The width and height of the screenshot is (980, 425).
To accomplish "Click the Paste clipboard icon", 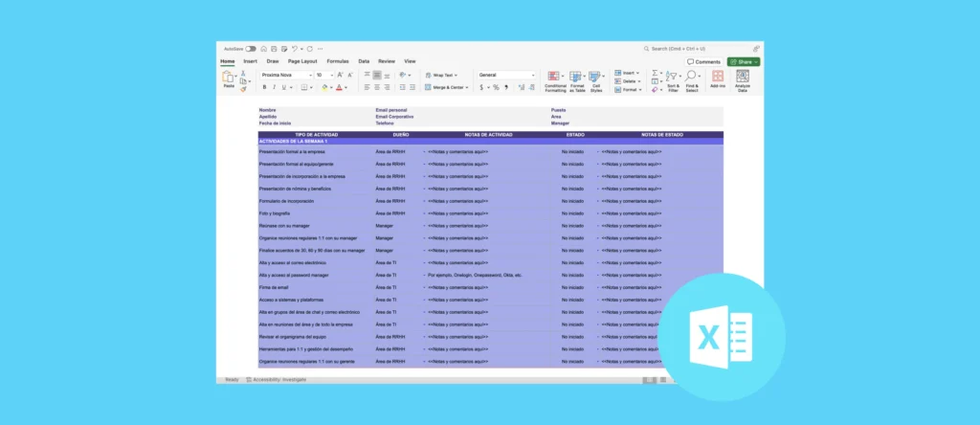I will [x=228, y=78].
